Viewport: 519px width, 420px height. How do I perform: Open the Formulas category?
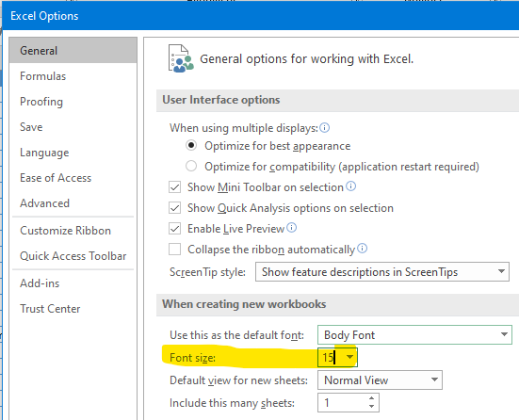73,76
